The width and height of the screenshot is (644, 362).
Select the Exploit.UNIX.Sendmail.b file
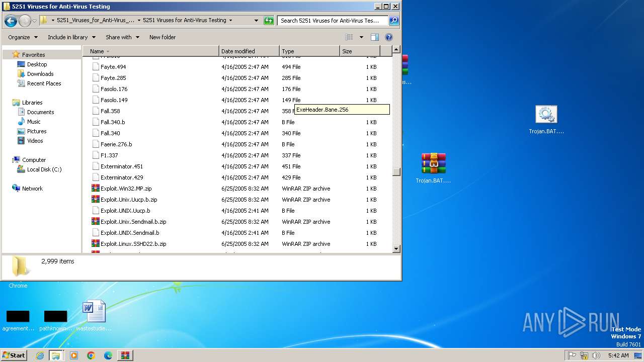[130, 233]
